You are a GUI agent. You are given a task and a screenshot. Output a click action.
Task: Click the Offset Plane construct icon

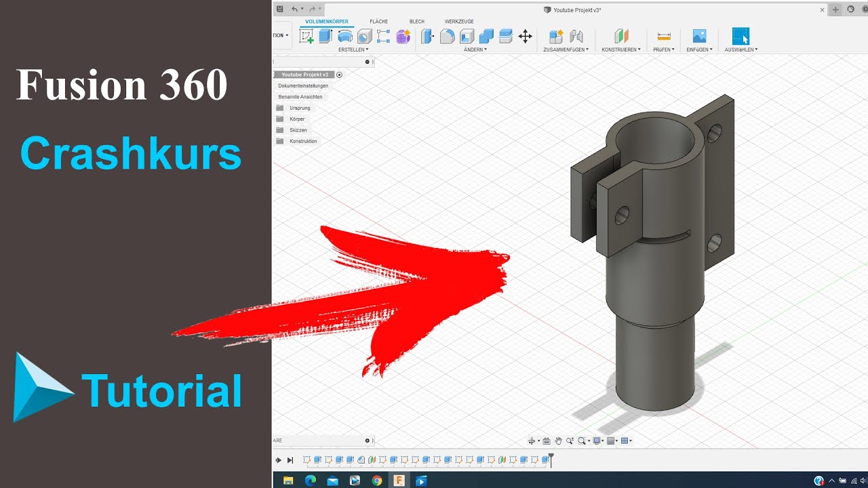click(x=621, y=37)
